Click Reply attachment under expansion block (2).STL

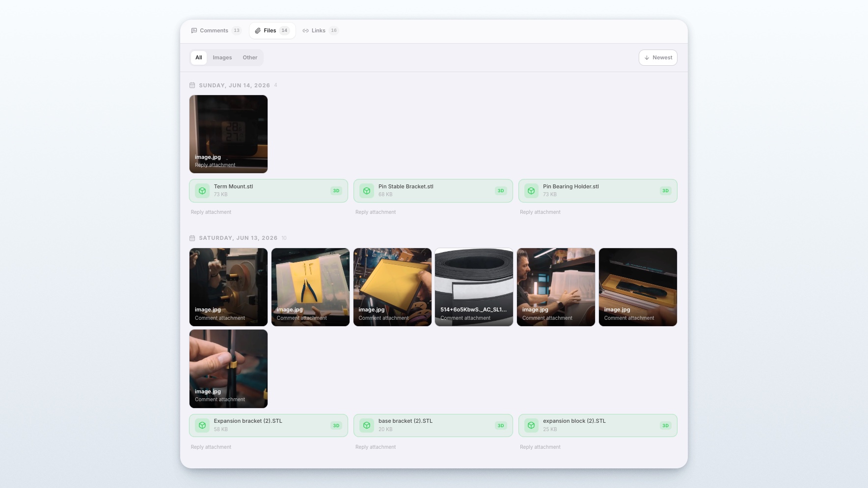(x=540, y=447)
